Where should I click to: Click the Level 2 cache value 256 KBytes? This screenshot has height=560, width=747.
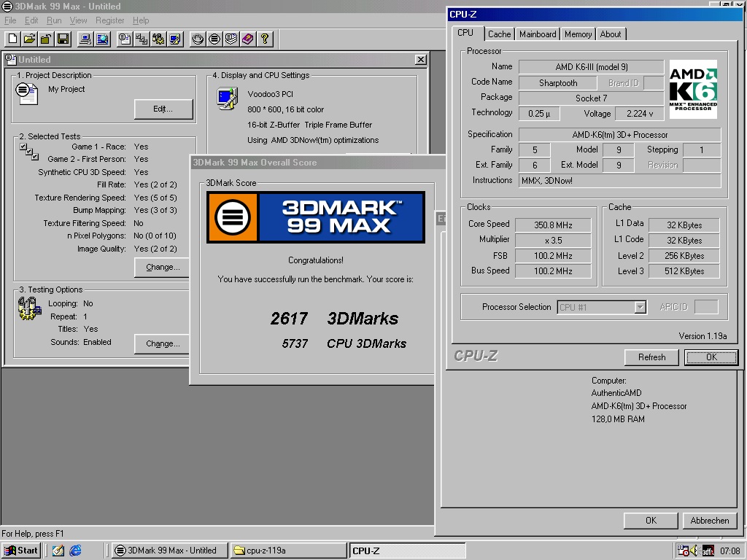(x=684, y=256)
